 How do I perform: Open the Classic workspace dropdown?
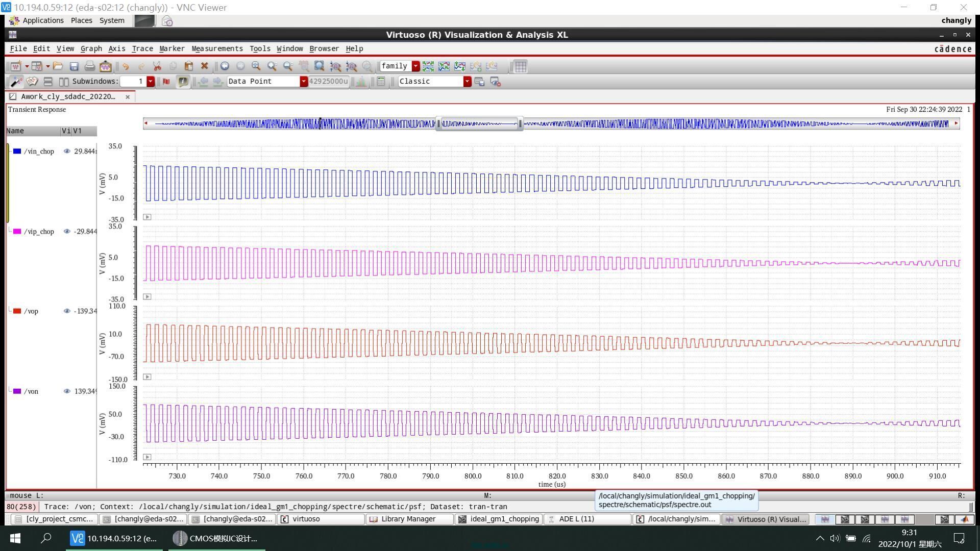[x=467, y=82]
